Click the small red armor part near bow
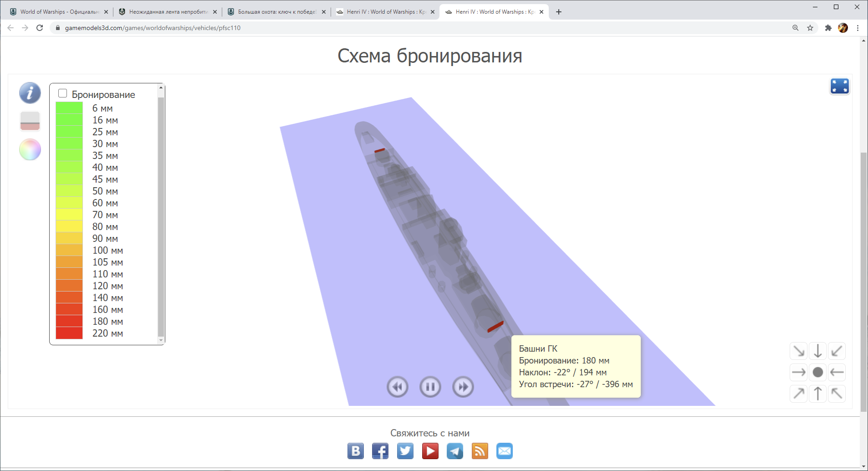The image size is (868, 471). tap(379, 150)
